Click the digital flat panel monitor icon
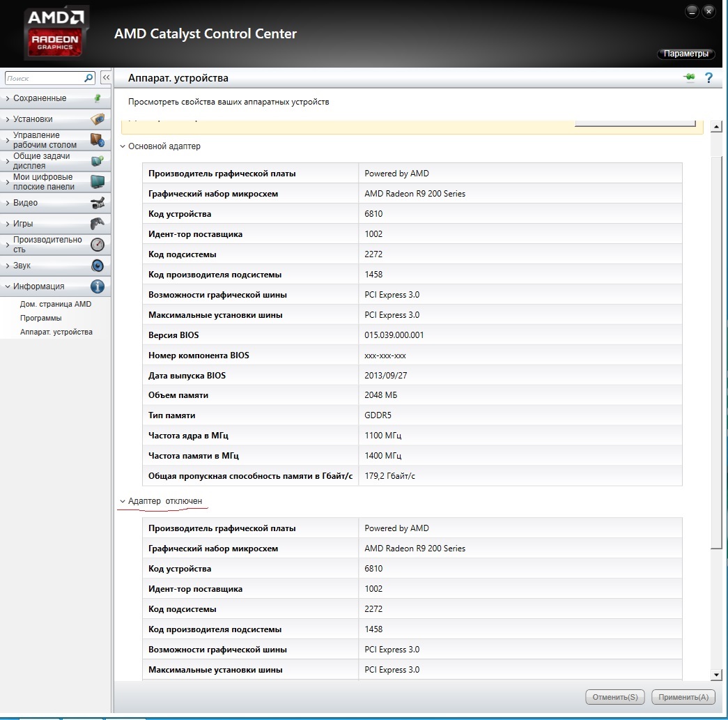This screenshot has width=728, height=720. 98,182
